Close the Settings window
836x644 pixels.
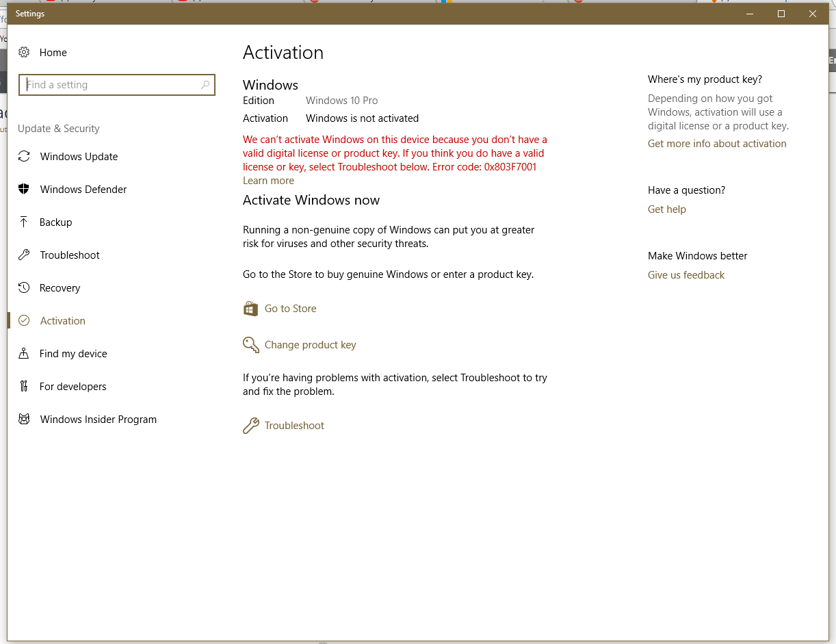click(x=813, y=14)
